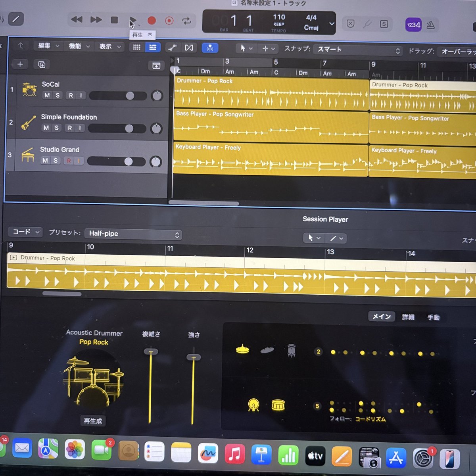Select the hi-hat cymbal icon

click(242, 349)
